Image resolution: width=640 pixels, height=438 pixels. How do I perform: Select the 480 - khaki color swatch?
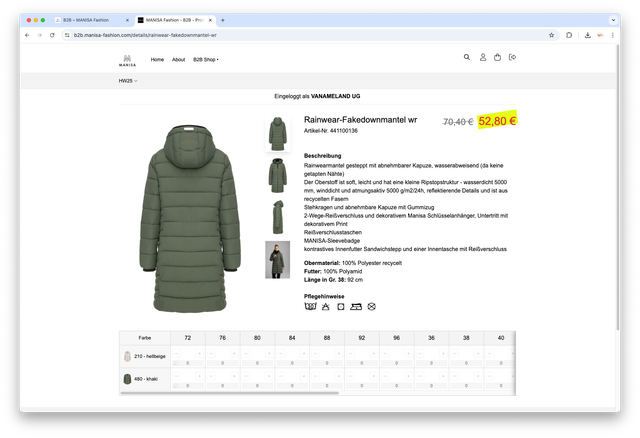point(126,379)
